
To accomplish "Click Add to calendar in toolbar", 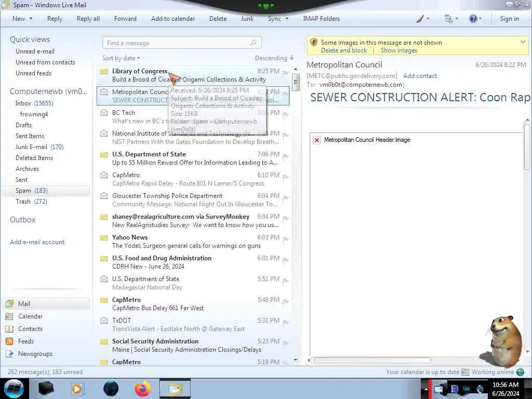I will tap(173, 19).
